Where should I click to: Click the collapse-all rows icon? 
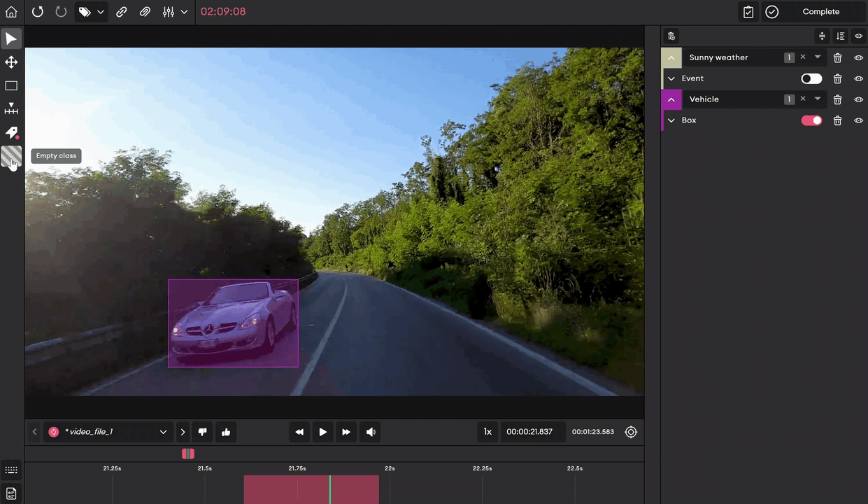coord(822,36)
